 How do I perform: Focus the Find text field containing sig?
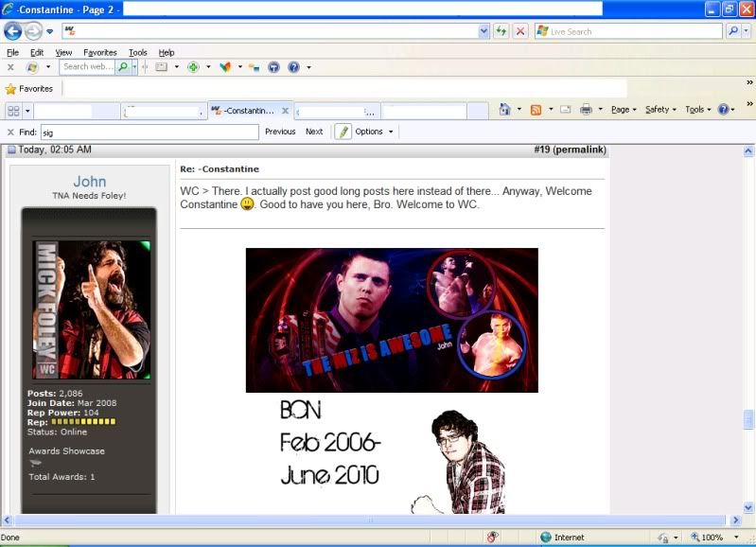[x=149, y=132]
